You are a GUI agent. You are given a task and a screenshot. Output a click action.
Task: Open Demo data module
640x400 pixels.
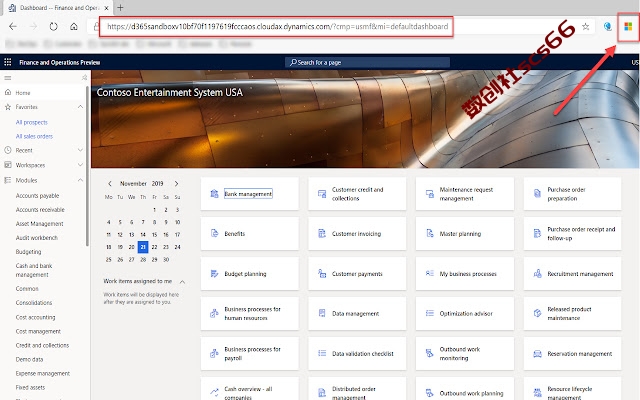point(29,360)
